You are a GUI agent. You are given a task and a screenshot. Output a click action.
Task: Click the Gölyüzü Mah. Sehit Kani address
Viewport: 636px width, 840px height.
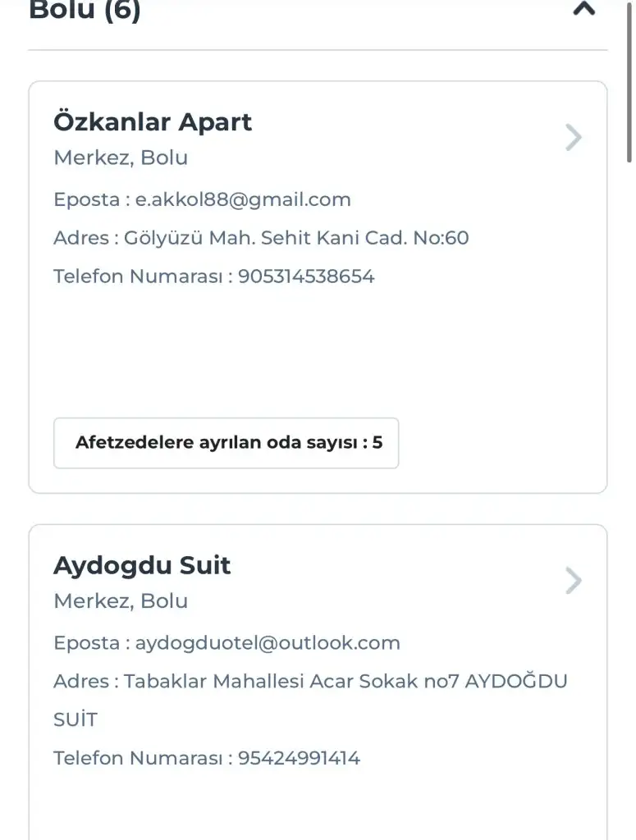(x=296, y=238)
